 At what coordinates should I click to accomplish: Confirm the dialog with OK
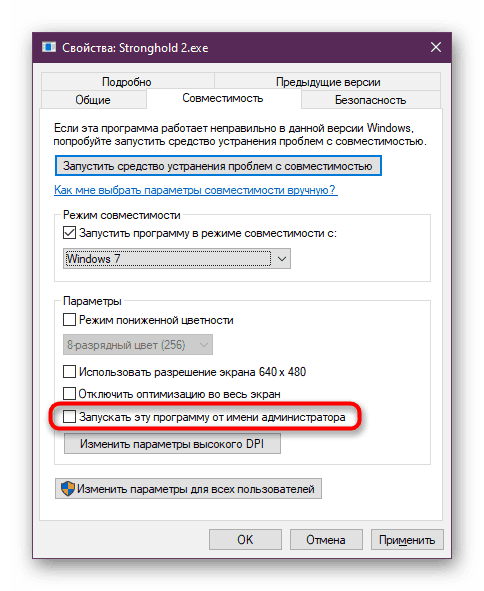pyautogui.click(x=245, y=540)
